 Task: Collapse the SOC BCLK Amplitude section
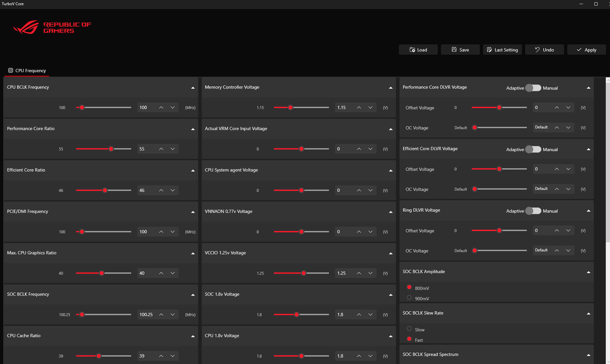588,272
